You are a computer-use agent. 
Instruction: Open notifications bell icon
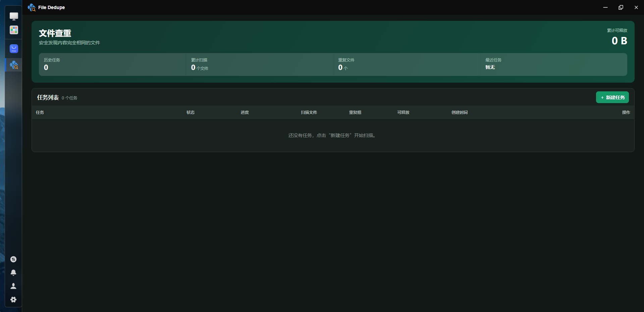click(x=13, y=273)
